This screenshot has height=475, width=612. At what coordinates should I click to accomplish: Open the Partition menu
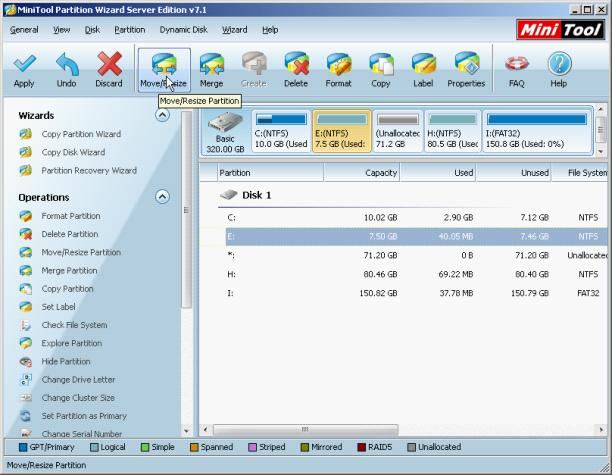click(x=130, y=30)
